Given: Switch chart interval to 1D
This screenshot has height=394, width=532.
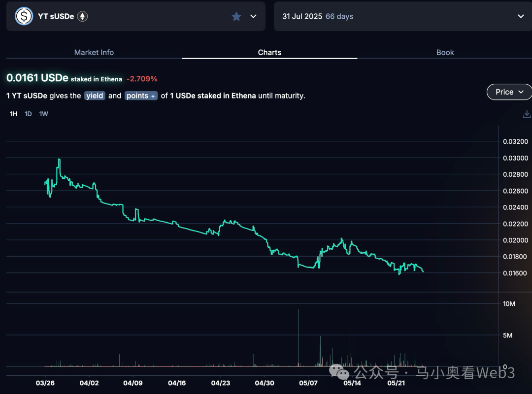Looking at the screenshot, I should 29,114.
